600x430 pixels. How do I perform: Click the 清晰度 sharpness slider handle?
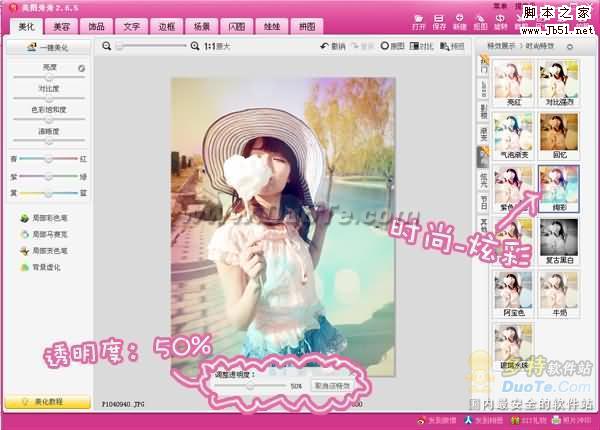49,141
